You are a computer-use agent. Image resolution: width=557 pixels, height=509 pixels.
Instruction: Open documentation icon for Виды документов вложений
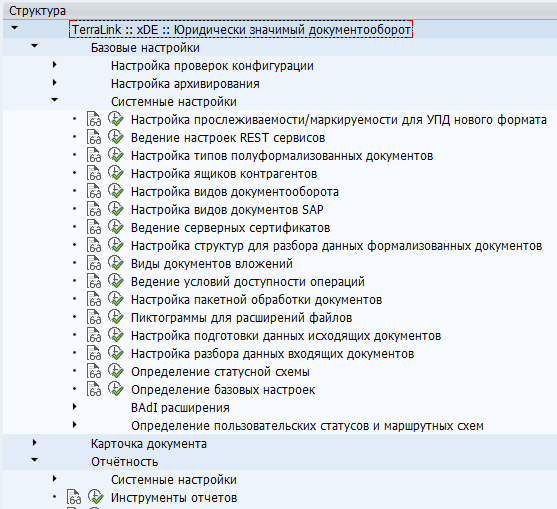coord(94,263)
